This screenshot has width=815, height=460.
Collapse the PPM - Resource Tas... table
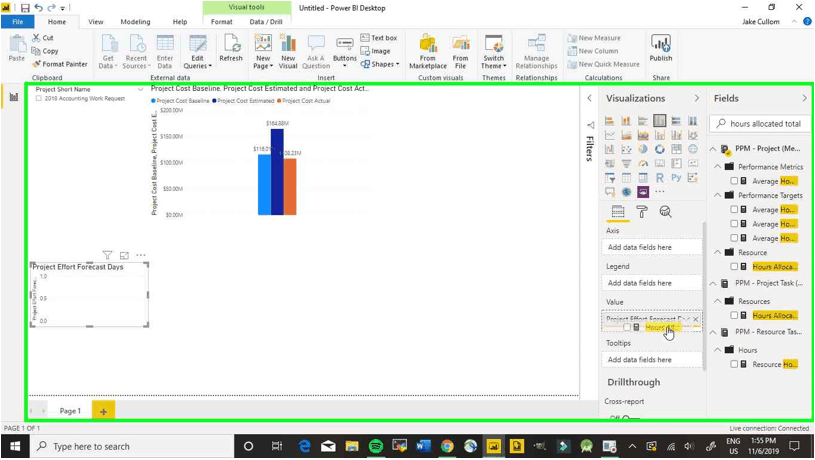tap(713, 332)
